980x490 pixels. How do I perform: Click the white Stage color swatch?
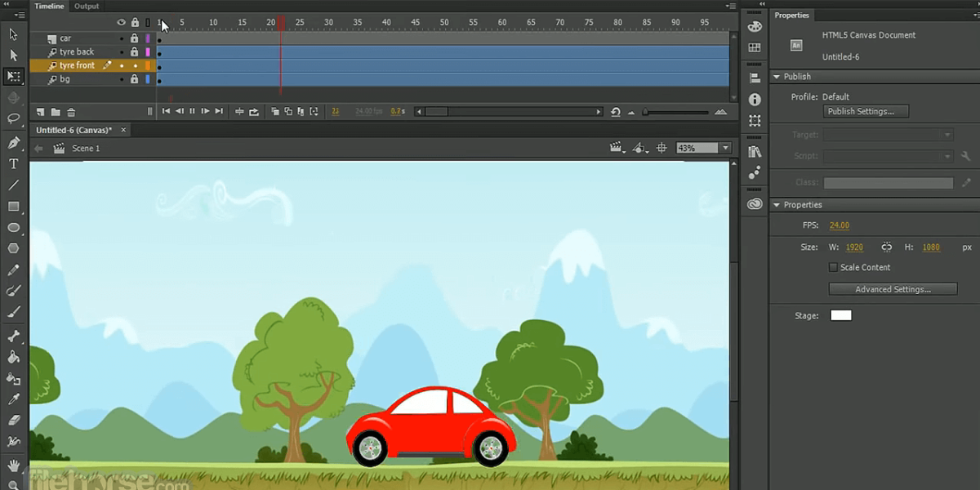point(840,315)
